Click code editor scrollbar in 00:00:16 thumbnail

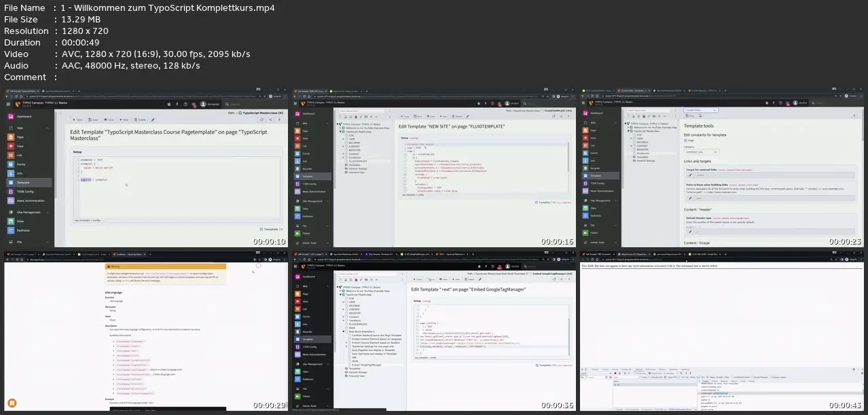568,157
